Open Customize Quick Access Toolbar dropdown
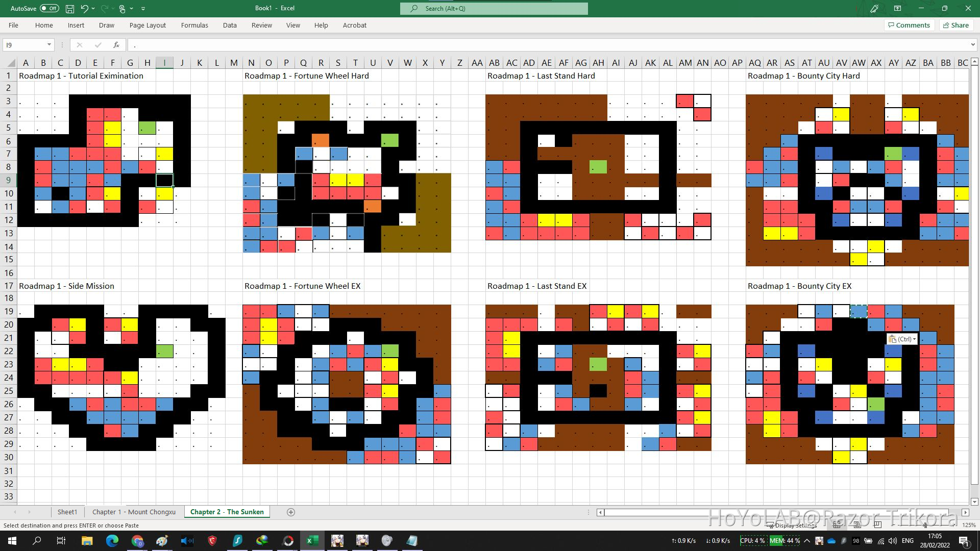 [x=143, y=8]
